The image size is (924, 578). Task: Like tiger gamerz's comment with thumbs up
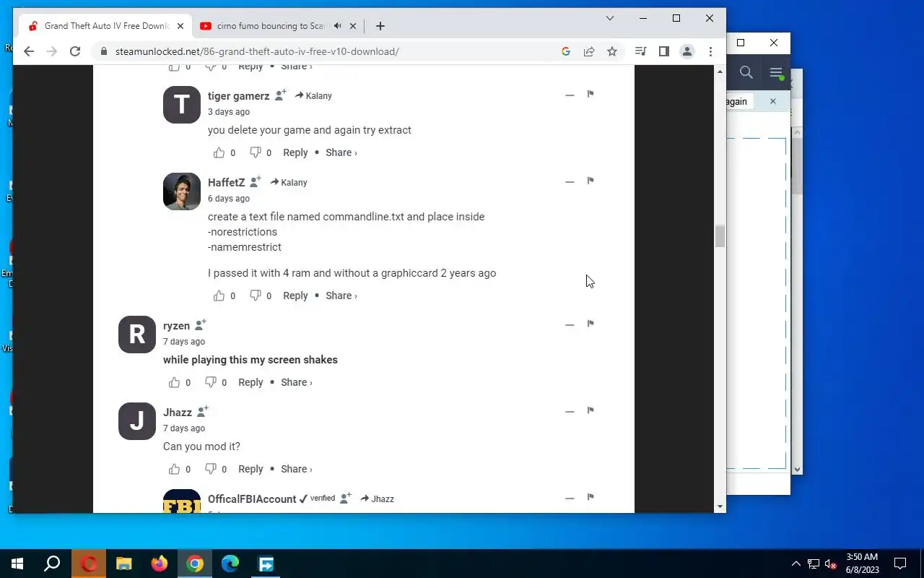pos(219,152)
